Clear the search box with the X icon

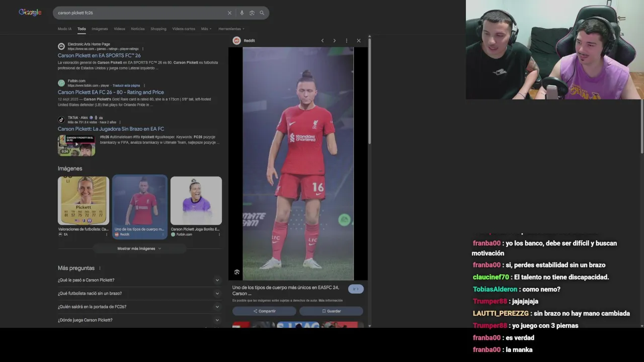coord(229,13)
